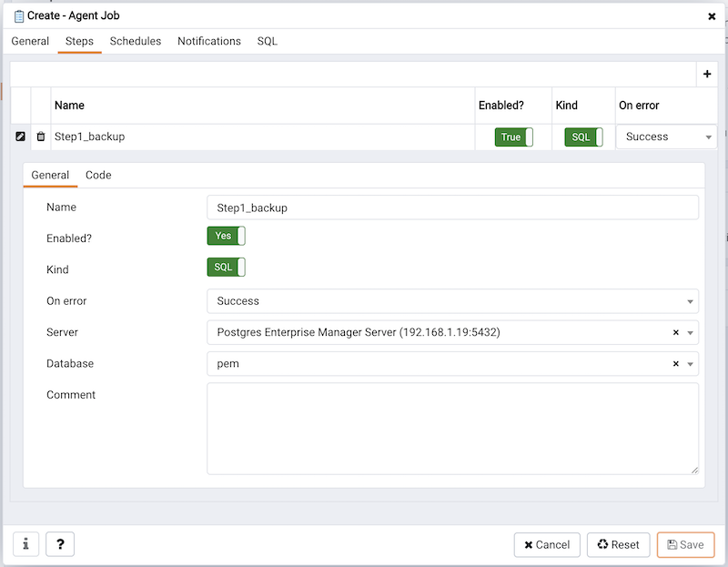The width and height of the screenshot is (728, 567).
Task: Toggle the Enabled? Yes switch in form
Action: click(226, 236)
